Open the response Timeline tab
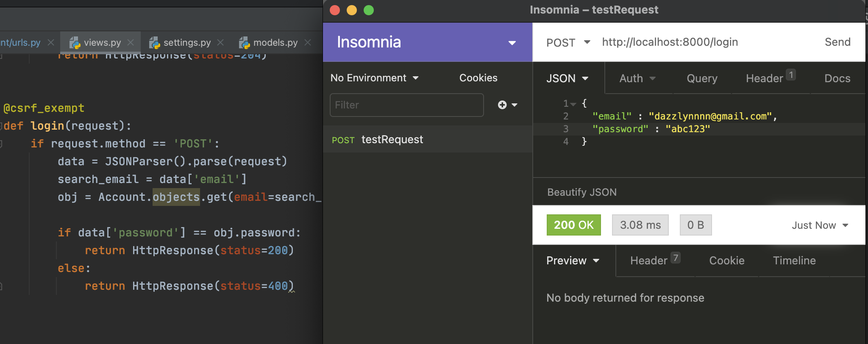868x344 pixels. 794,261
